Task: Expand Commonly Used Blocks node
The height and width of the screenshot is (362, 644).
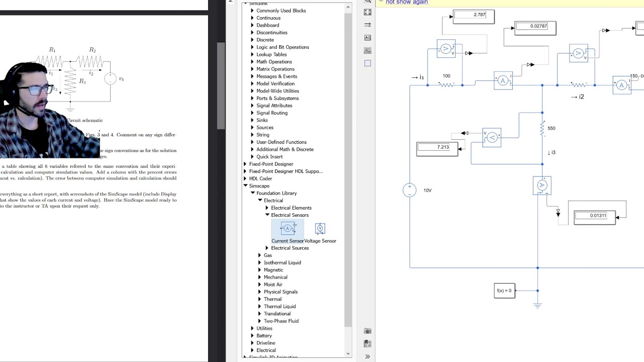Action: click(253, 11)
